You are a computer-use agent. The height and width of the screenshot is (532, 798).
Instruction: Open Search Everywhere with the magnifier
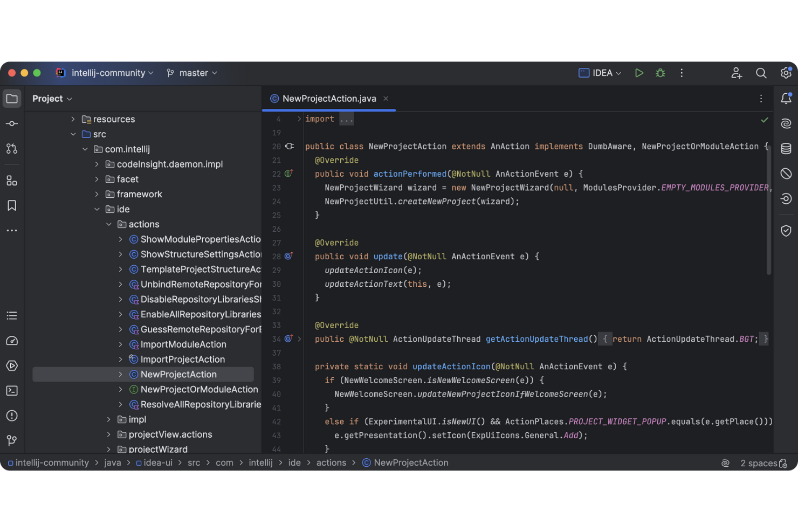pyautogui.click(x=761, y=73)
